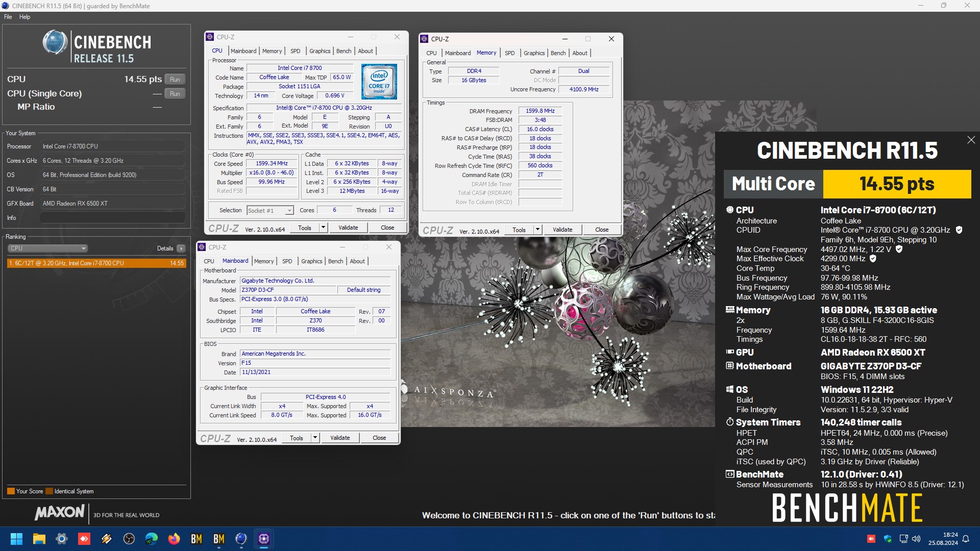Click the 14.55 pts Multi Core score
This screenshot has height=551, width=980.
coord(897,184)
